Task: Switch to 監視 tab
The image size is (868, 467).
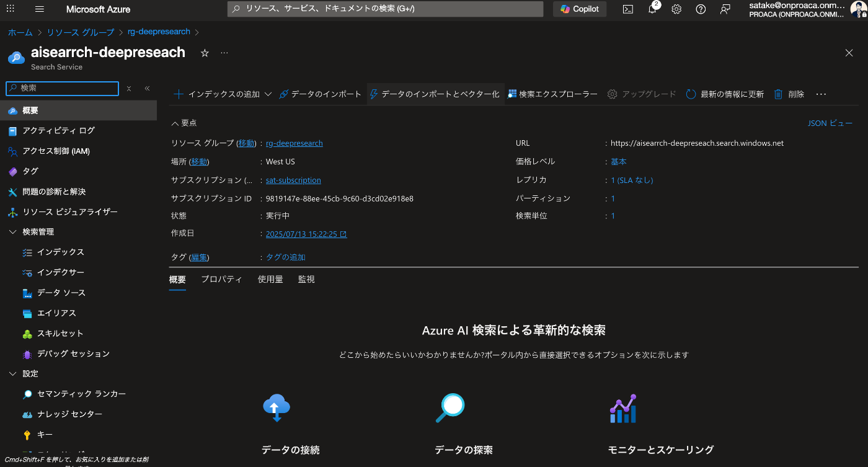Action: pyautogui.click(x=306, y=280)
